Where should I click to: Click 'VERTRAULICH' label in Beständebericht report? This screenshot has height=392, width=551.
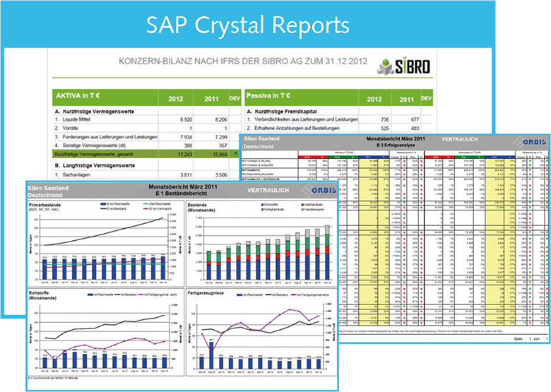(268, 191)
